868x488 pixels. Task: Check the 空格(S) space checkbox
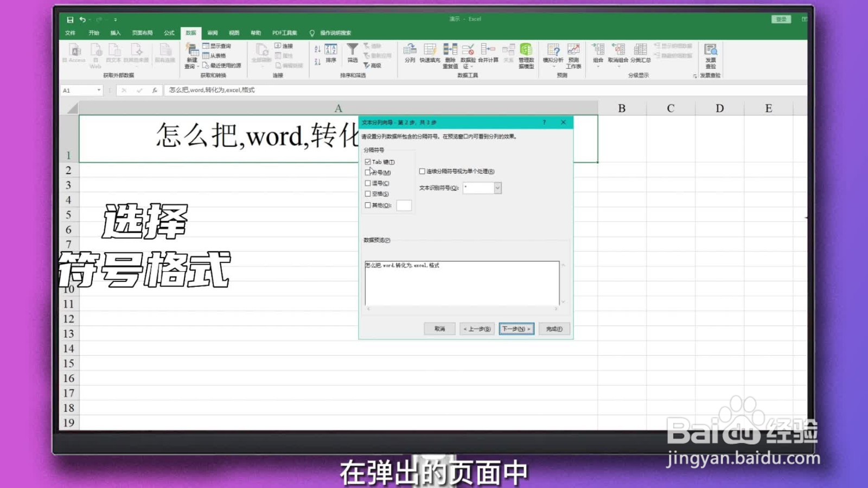pos(368,194)
